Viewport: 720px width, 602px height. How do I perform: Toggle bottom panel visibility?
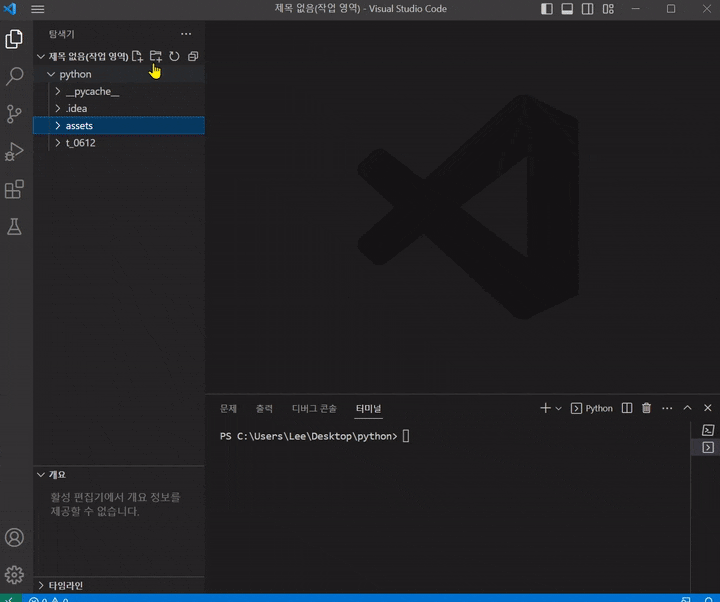click(x=567, y=9)
